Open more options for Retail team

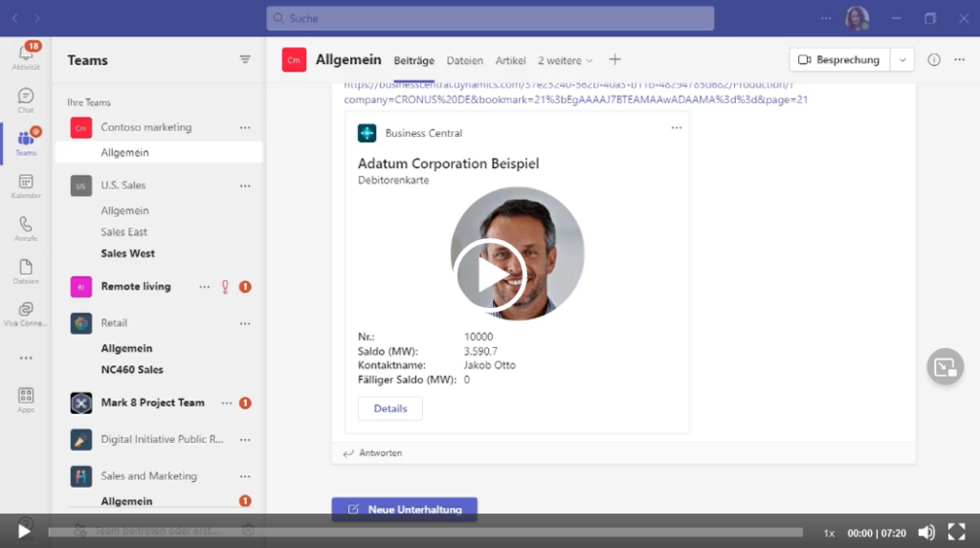point(245,323)
